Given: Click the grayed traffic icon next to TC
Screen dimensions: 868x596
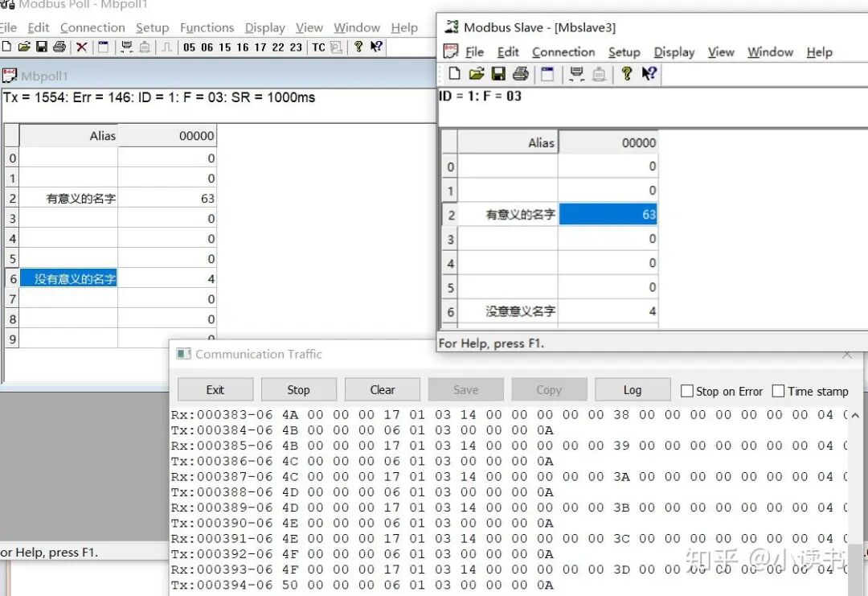Looking at the screenshot, I should (336, 47).
